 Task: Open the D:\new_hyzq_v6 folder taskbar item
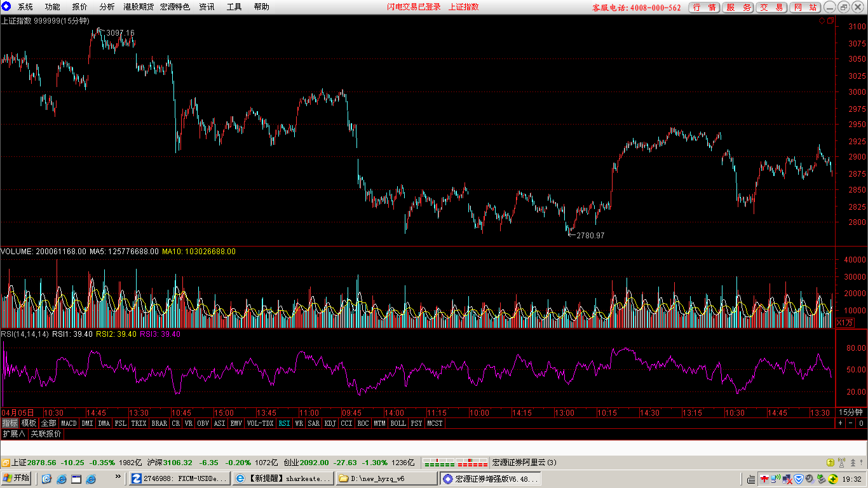coord(386,478)
